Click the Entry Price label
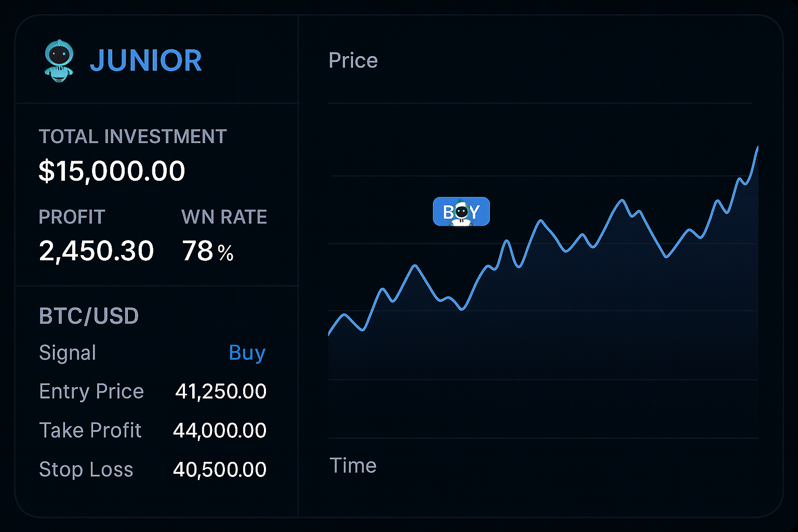 click(x=91, y=391)
